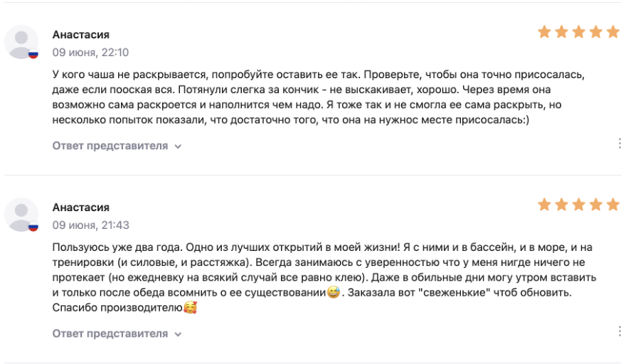Open profile name Анастасия on second review
This screenshot has width=643, height=364.
[81, 208]
